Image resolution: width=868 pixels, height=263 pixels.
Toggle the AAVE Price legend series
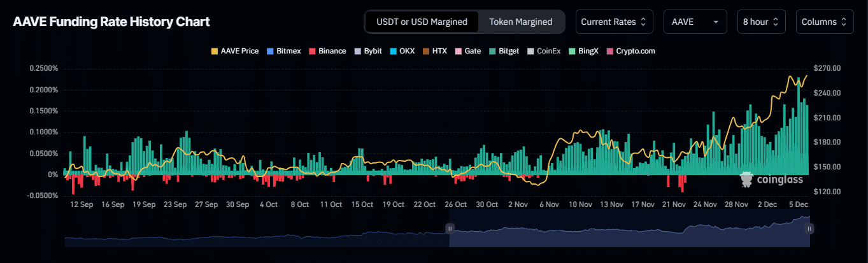[x=235, y=51]
